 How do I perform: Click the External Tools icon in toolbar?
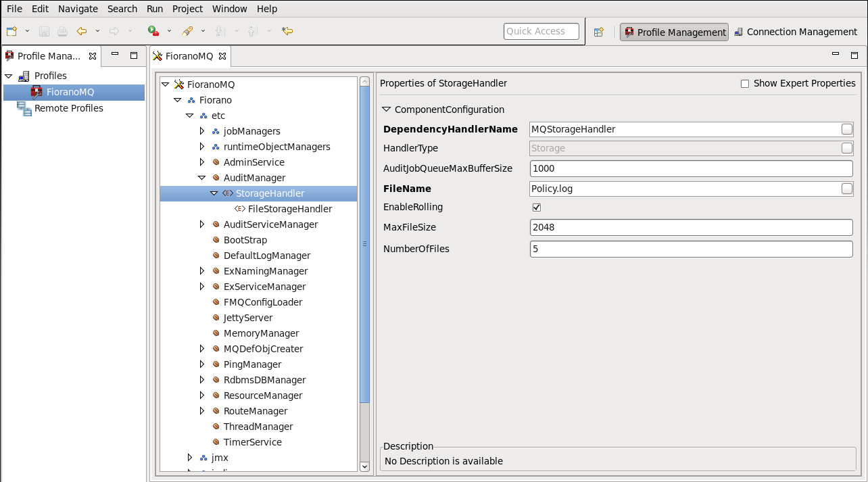187,31
